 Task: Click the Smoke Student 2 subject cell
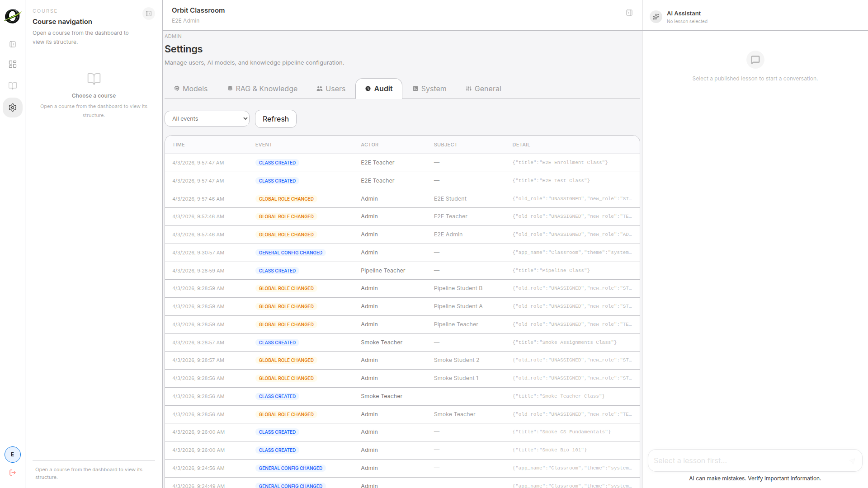(x=457, y=360)
